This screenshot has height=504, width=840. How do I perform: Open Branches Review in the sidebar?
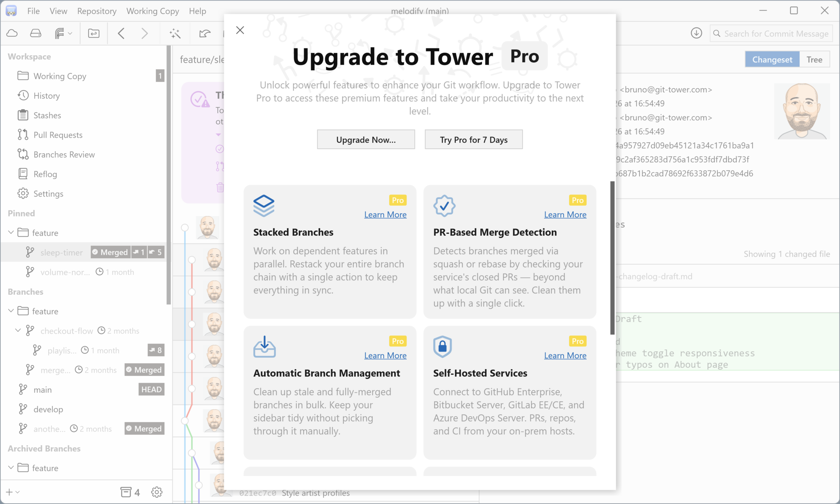tap(84, 154)
